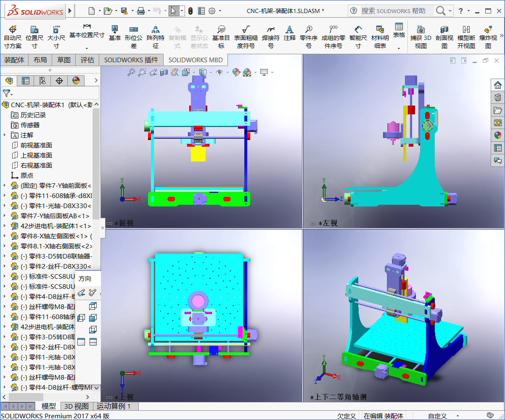Expand the 零件7-Y轴后面板AB<1> node
This screenshot has height=420, width=505.
pyautogui.click(x=5, y=216)
